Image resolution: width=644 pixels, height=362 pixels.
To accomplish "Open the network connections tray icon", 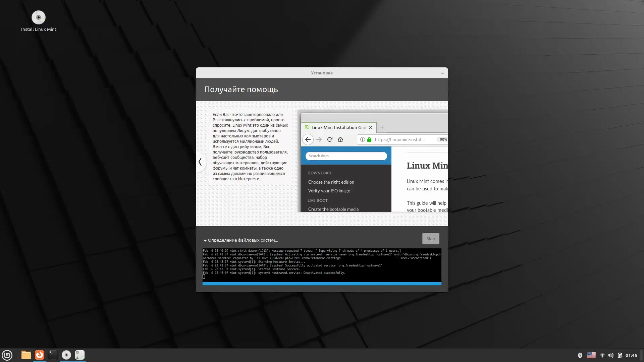I will (x=602, y=355).
